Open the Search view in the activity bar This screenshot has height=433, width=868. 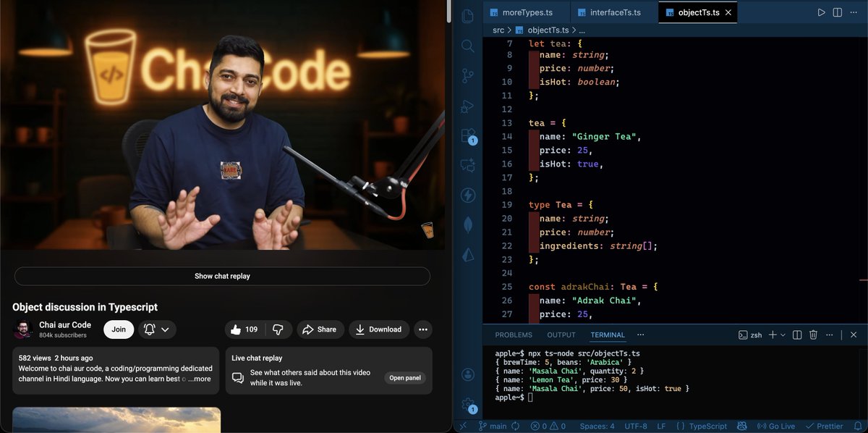point(468,46)
